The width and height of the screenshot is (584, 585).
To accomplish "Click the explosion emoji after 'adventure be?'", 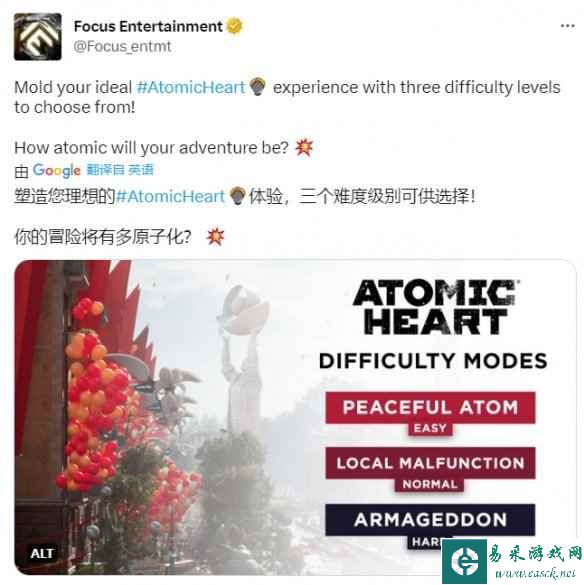I will (x=304, y=147).
